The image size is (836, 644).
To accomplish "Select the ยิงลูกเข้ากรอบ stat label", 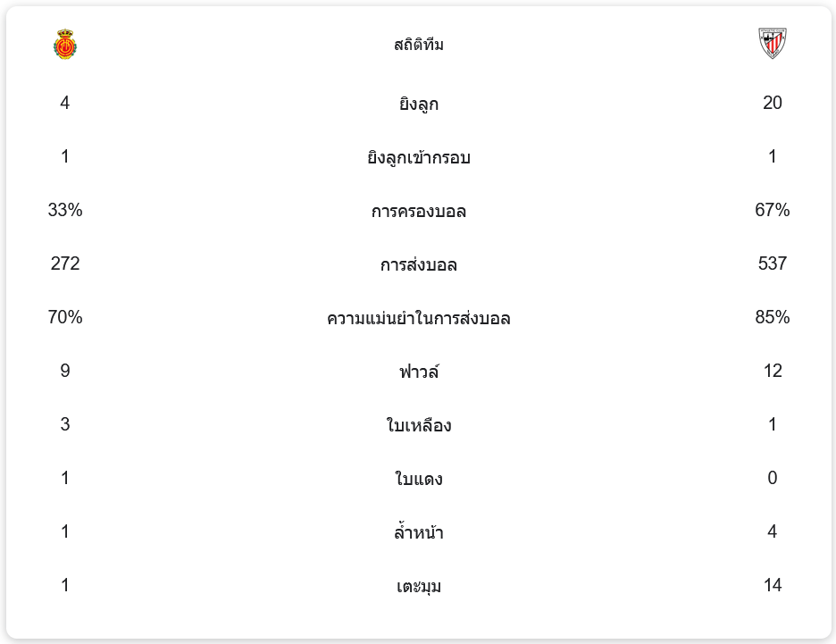I will tap(418, 157).
